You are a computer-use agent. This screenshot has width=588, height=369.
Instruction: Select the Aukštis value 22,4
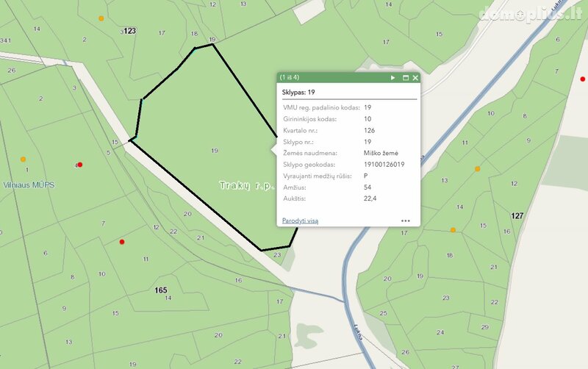370,198
